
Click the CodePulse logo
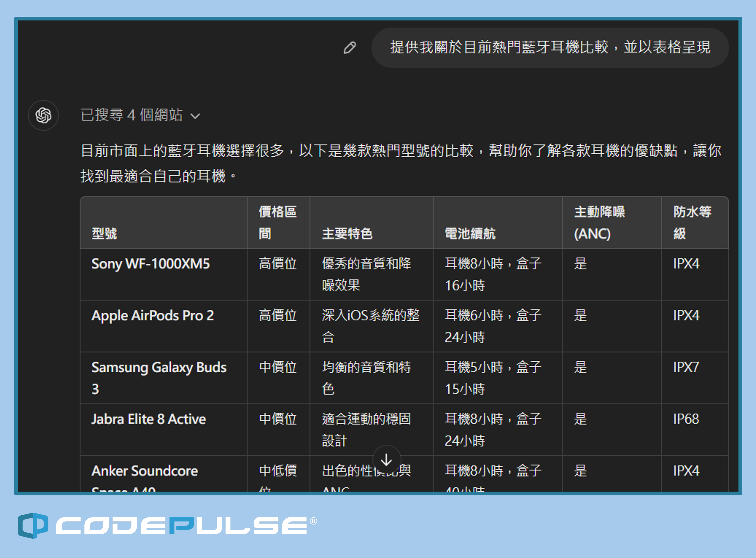(x=167, y=526)
